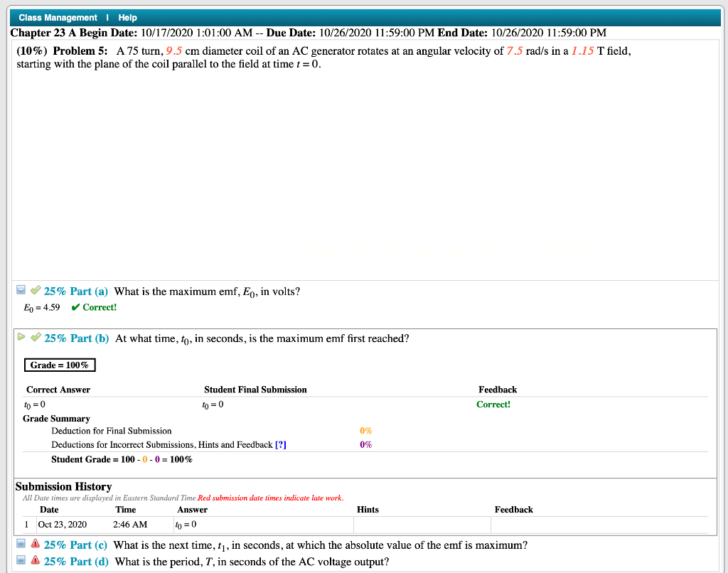Click the red warning triangle beside Part (d)
This screenshot has height=573, width=728.
35,559
